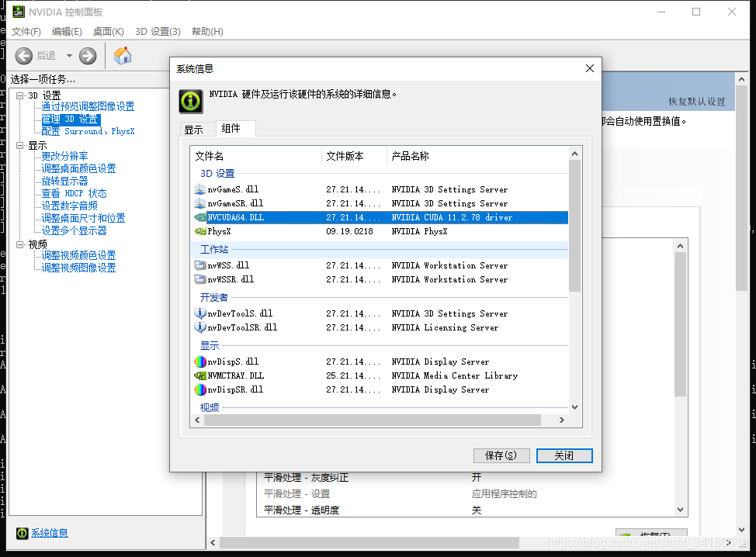756x557 pixels.
Task: Click the NVMCTRAY.DLL media center icon
Action: point(199,375)
